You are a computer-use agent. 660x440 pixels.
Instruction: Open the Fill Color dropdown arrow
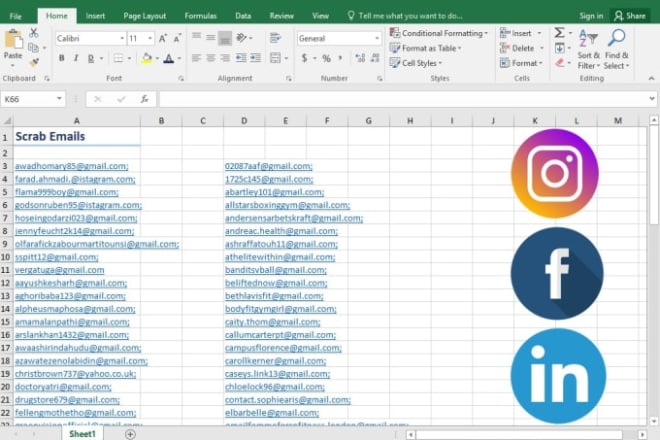click(157, 59)
